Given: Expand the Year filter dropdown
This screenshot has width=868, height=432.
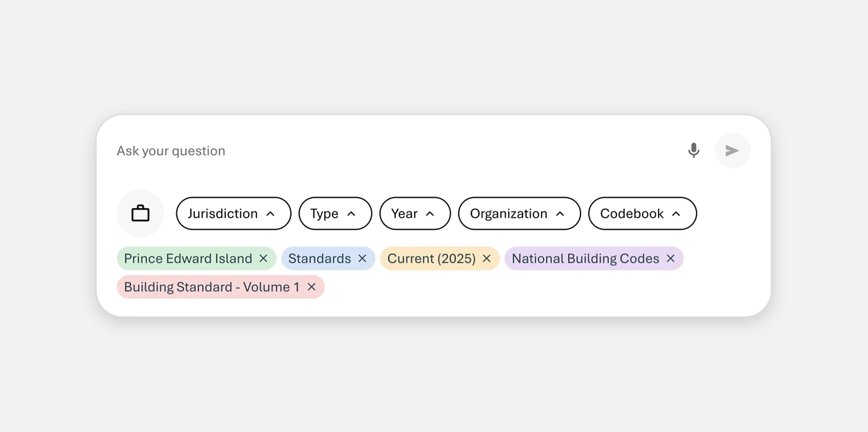Looking at the screenshot, I should (x=415, y=214).
